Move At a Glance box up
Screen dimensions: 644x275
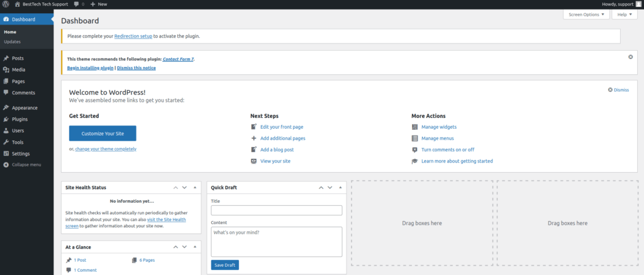pos(176,247)
